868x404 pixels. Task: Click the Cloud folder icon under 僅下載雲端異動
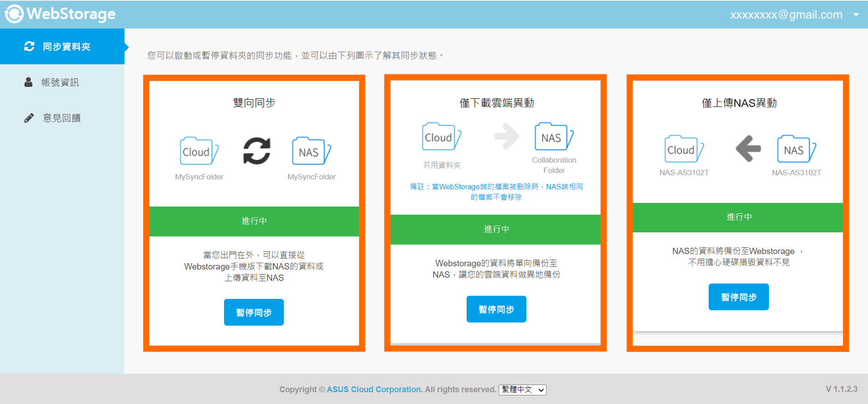coord(442,136)
